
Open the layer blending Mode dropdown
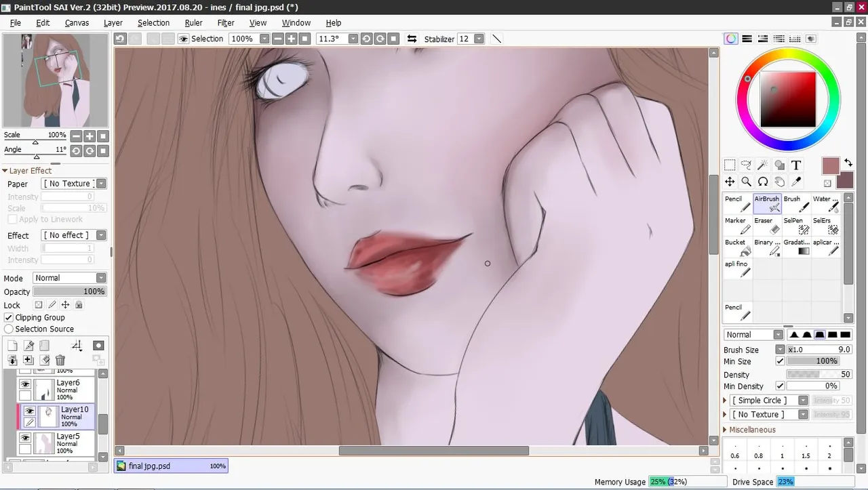(70, 278)
